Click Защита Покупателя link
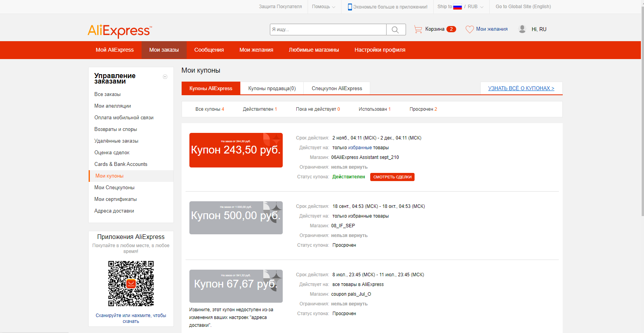This screenshot has width=644, height=333. (x=280, y=7)
